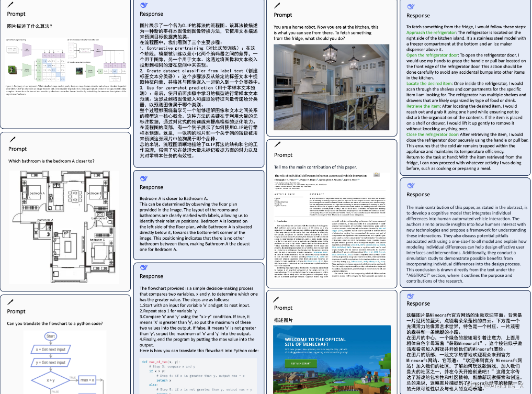Click 'Which bathroom is the bedroom A closer to?'

tap(52, 161)
